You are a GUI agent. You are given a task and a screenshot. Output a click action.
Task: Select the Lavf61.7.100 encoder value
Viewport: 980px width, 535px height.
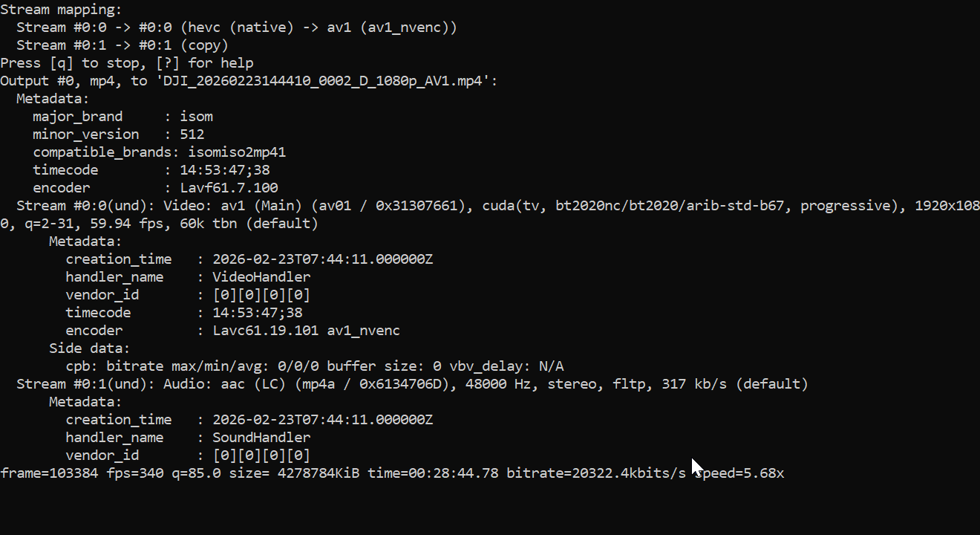[229, 188]
